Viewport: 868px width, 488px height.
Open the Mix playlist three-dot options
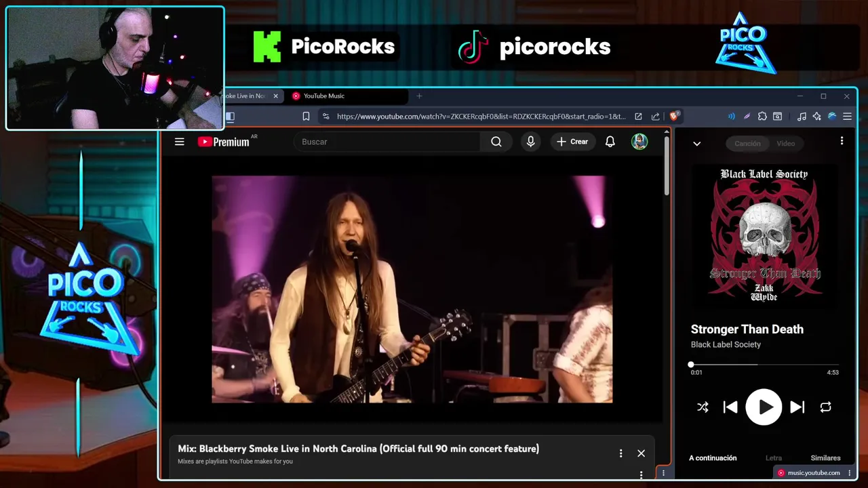620,453
